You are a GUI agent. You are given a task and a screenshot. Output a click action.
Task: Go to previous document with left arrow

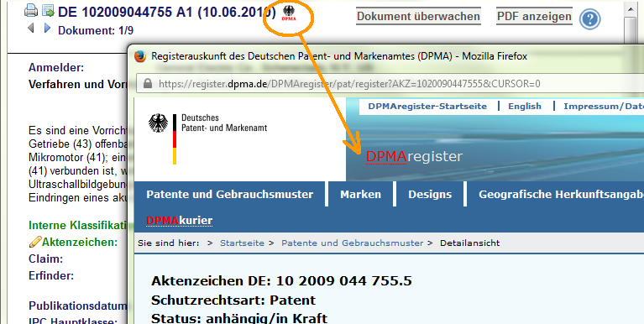coord(30,28)
